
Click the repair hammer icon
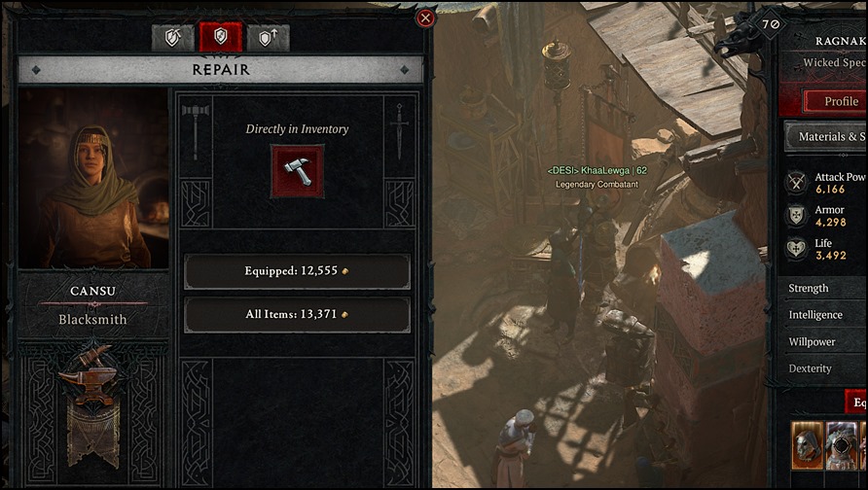coord(297,171)
